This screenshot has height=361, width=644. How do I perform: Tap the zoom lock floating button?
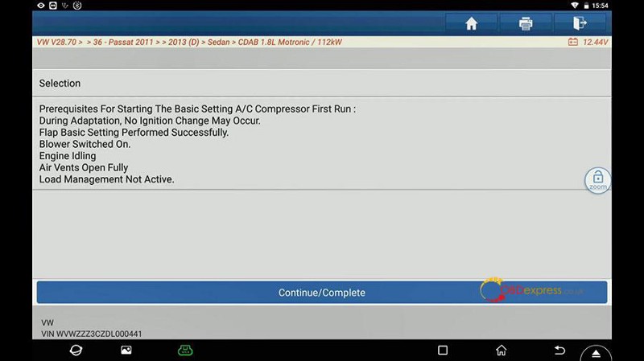point(597,180)
